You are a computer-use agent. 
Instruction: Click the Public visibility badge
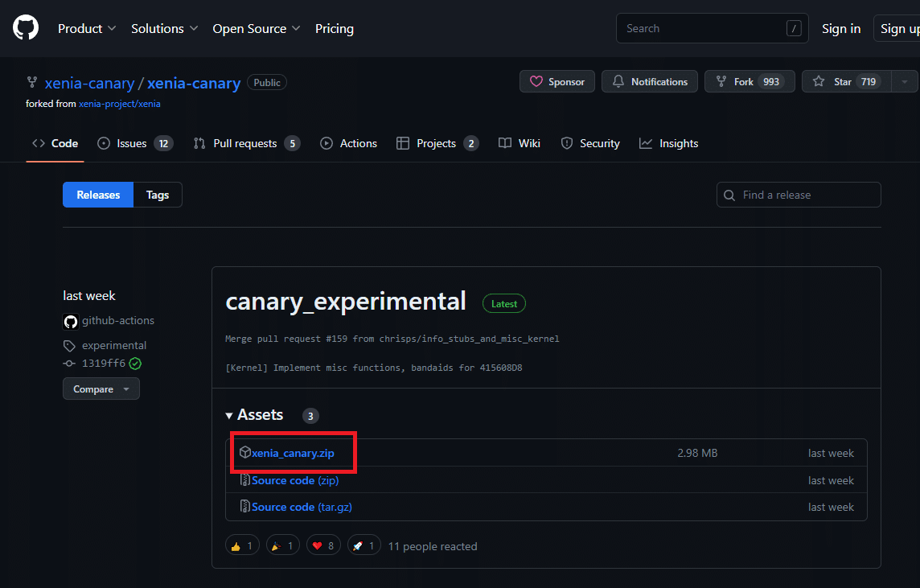(267, 83)
